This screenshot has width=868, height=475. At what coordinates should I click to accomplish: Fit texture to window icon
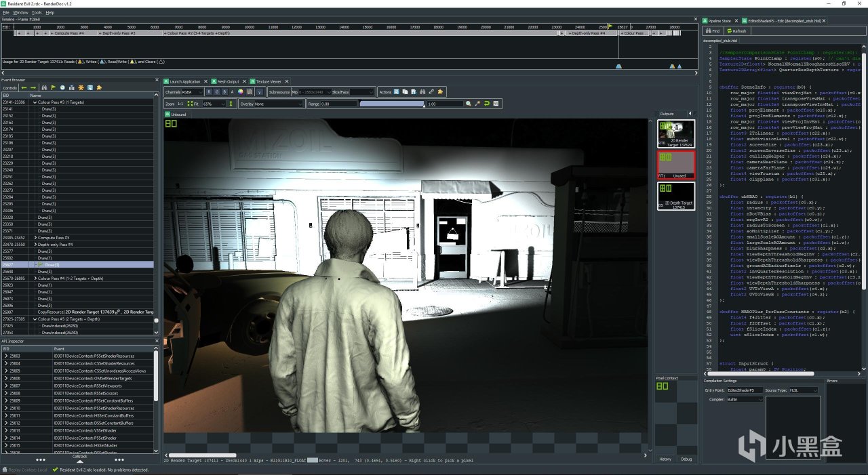pos(192,104)
